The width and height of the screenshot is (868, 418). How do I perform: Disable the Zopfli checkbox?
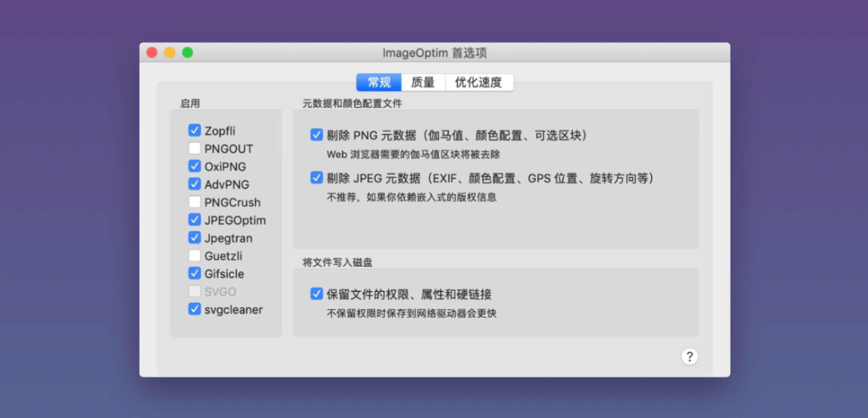(195, 131)
